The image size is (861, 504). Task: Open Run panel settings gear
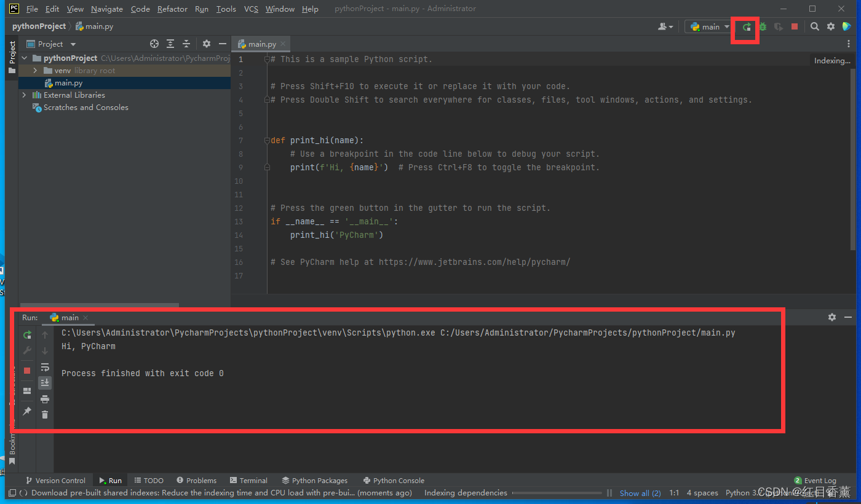pyautogui.click(x=832, y=317)
